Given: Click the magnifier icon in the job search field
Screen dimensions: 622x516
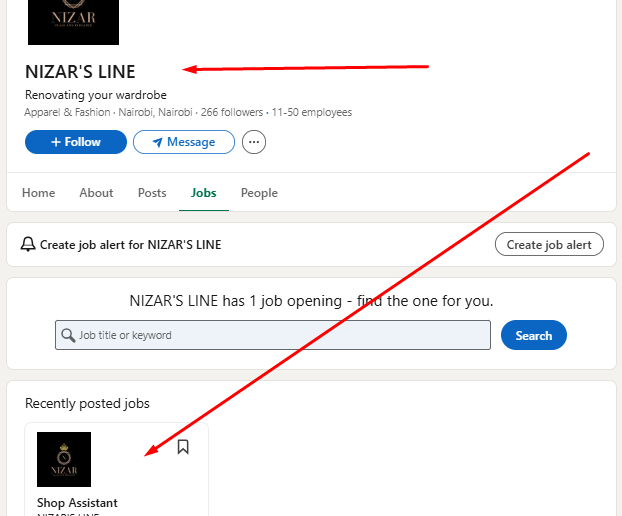Looking at the screenshot, I should [68, 335].
